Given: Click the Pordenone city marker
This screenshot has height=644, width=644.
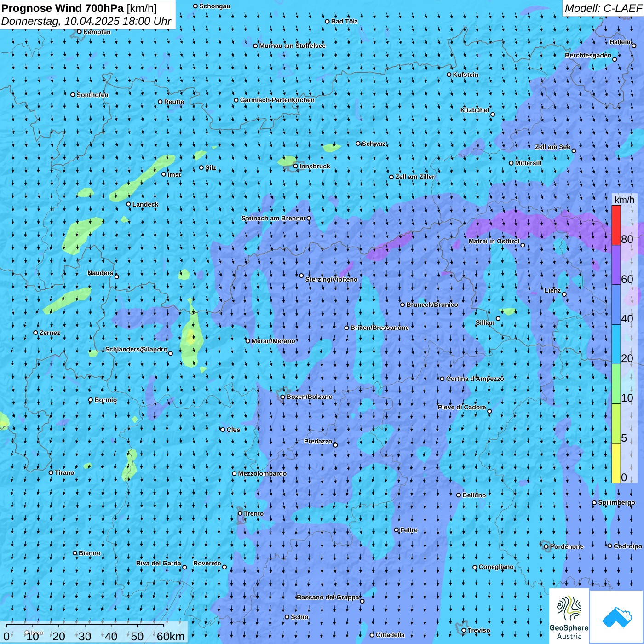Looking at the screenshot, I should (x=546, y=546).
